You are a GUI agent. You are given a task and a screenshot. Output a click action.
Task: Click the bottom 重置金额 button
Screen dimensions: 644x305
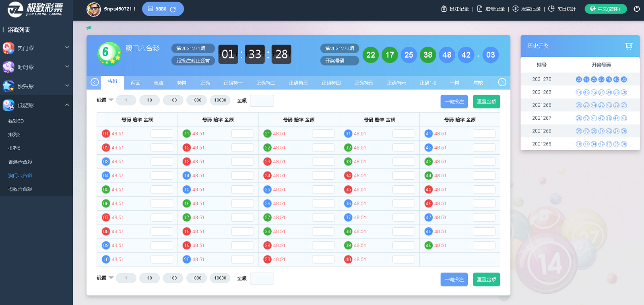[486, 280]
